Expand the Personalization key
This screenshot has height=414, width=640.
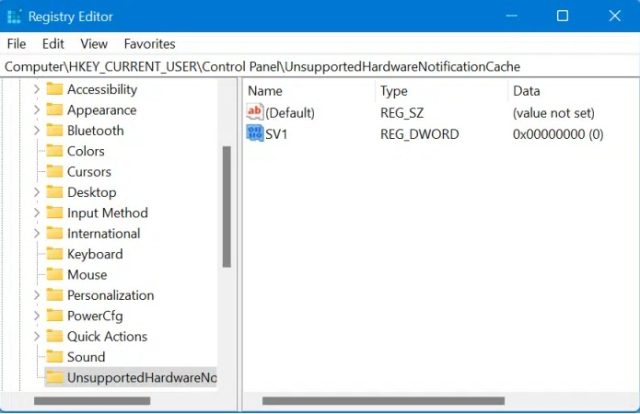pyautogui.click(x=36, y=295)
